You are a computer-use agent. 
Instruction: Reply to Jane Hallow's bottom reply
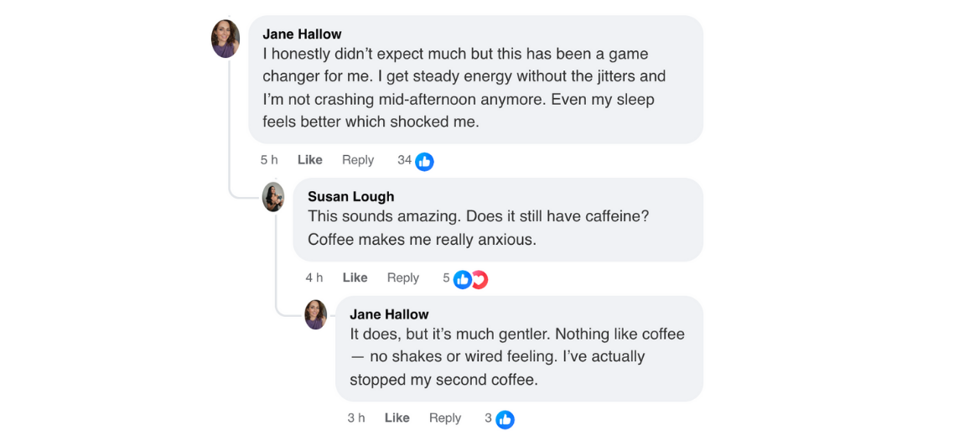click(445, 417)
